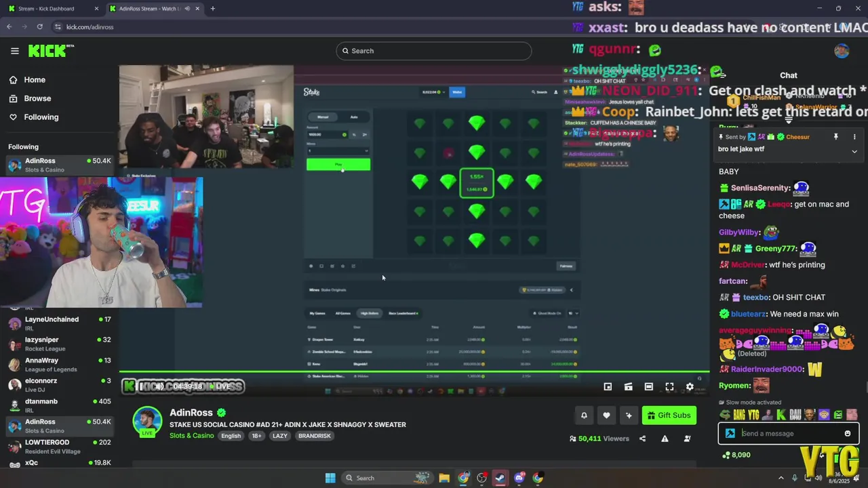Click the English language tag

point(231,436)
